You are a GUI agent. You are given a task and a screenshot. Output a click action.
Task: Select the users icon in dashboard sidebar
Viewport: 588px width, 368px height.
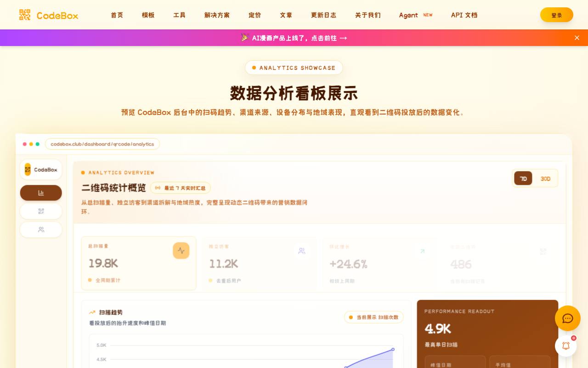(x=41, y=230)
